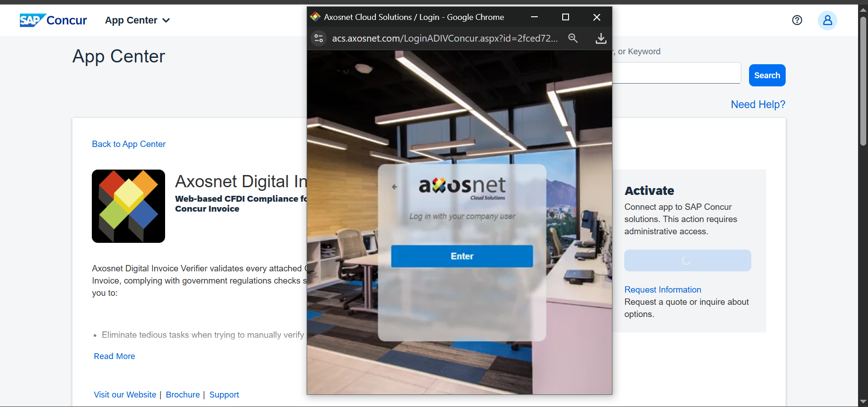Click the back arrow in Axosnet login
This screenshot has width=868, height=407.
[394, 187]
